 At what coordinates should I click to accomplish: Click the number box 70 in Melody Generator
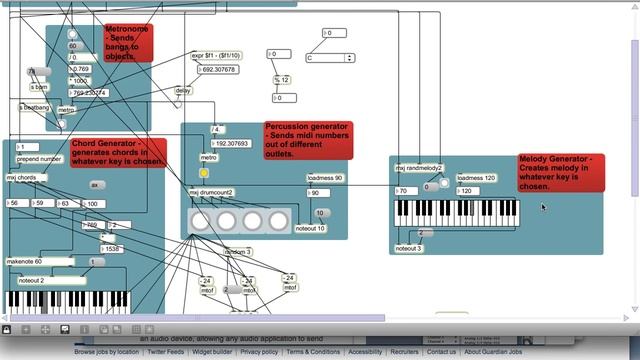tap(407, 191)
